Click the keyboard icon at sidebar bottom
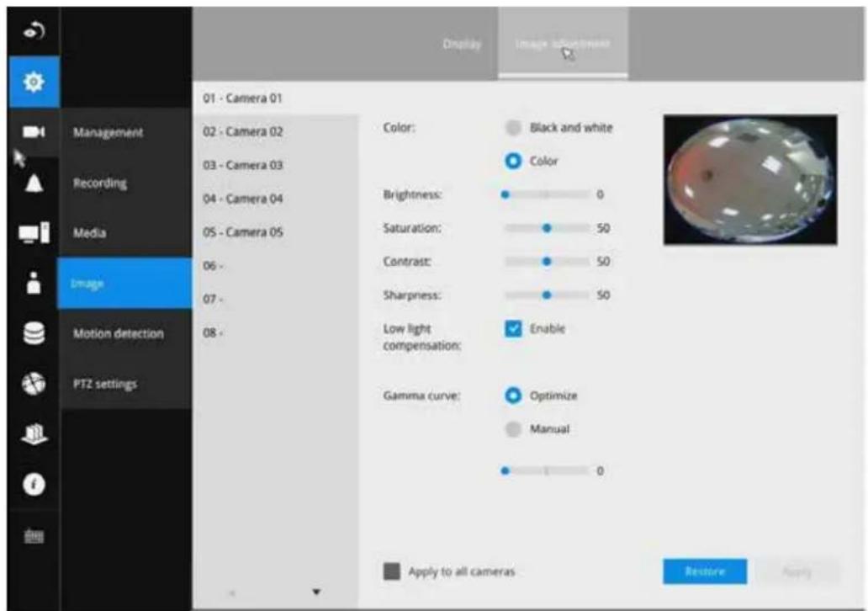Viewport: 868px width, 611px height. tap(34, 535)
